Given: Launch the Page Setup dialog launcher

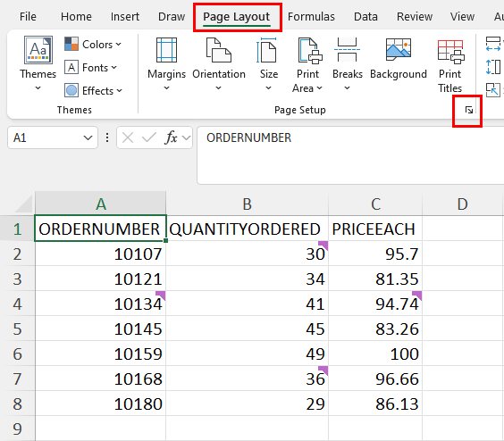Looking at the screenshot, I should point(469,111).
